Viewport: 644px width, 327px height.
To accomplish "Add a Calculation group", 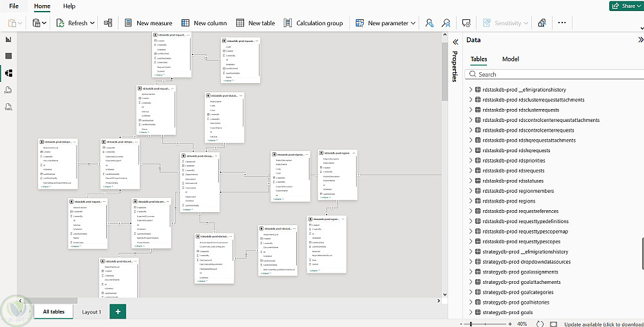I will tap(314, 23).
